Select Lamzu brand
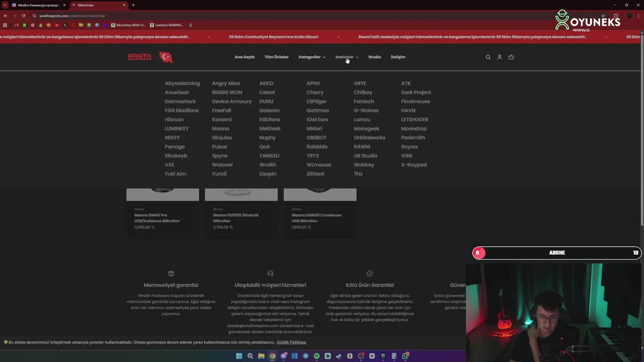The width and height of the screenshot is (644, 362). [362, 120]
